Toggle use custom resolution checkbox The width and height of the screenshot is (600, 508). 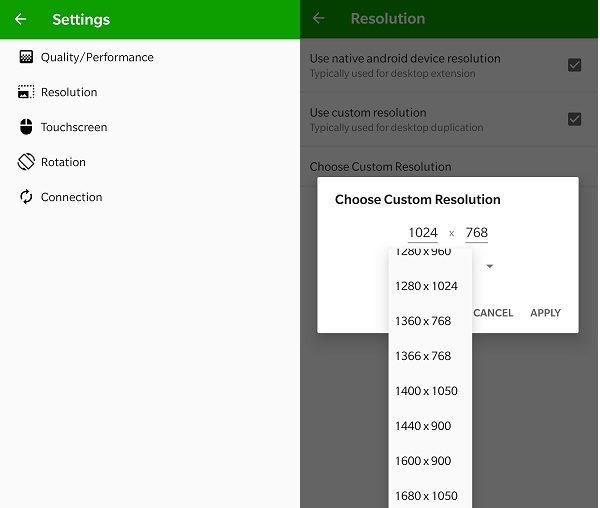pyautogui.click(x=574, y=119)
